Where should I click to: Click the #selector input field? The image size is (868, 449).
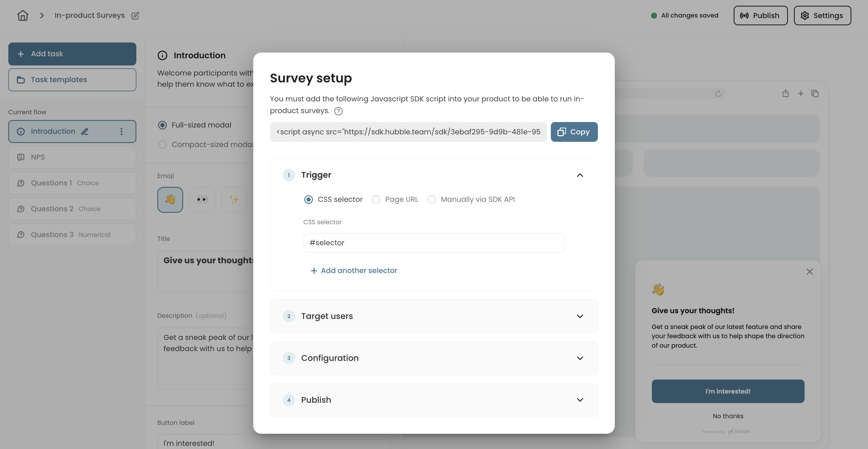[x=434, y=243]
